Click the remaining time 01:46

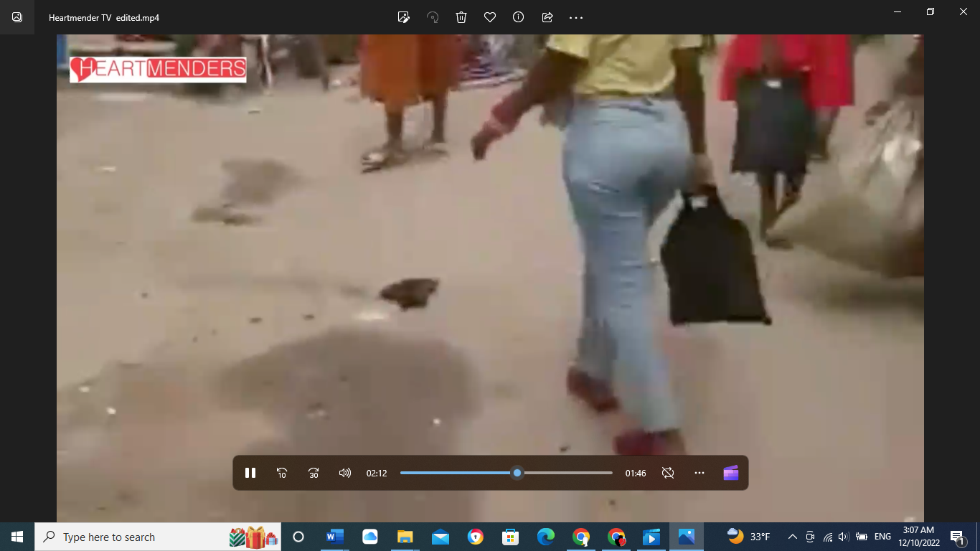click(x=636, y=474)
